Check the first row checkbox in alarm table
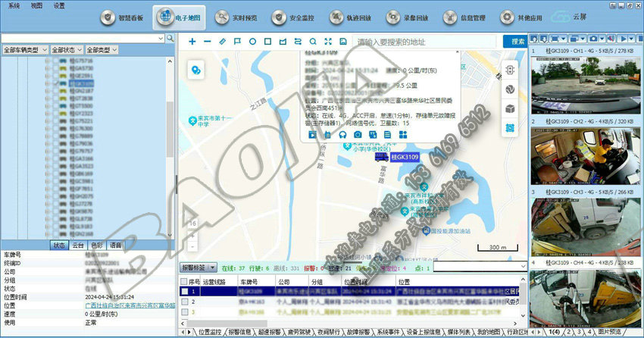Screen dimensions: 644x338 click(184, 291)
